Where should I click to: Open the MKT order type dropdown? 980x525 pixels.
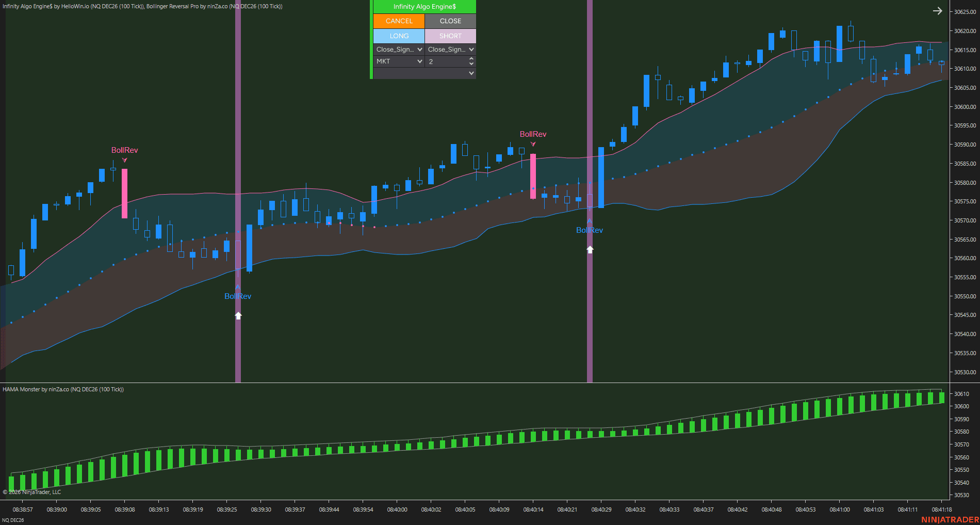tap(399, 61)
